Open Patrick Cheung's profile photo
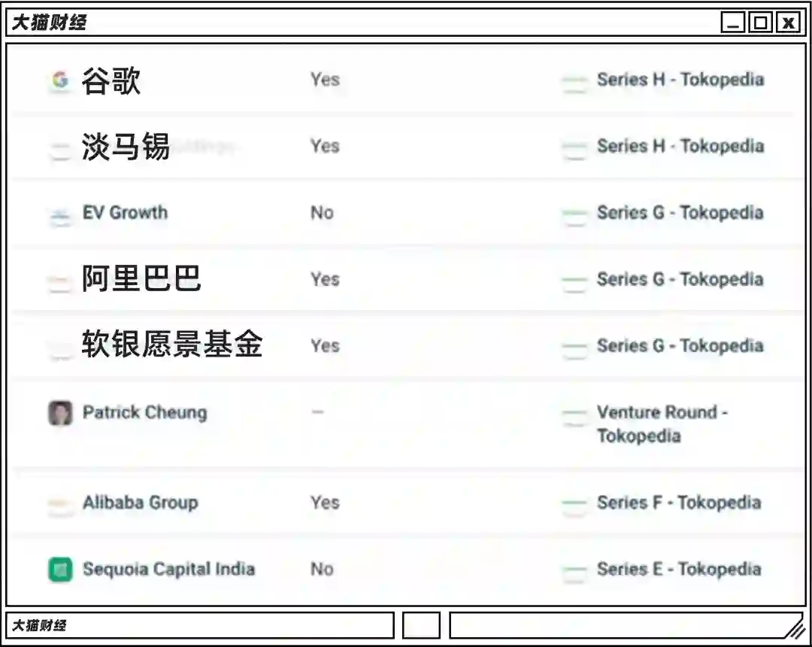This screenshot has width=812, height=647. click(x=61, y=413)
